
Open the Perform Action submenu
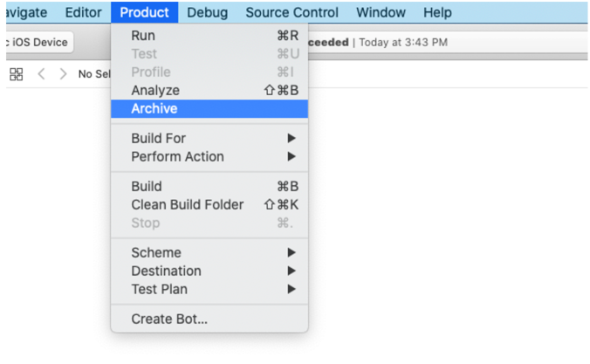click(x=177, y=156)
